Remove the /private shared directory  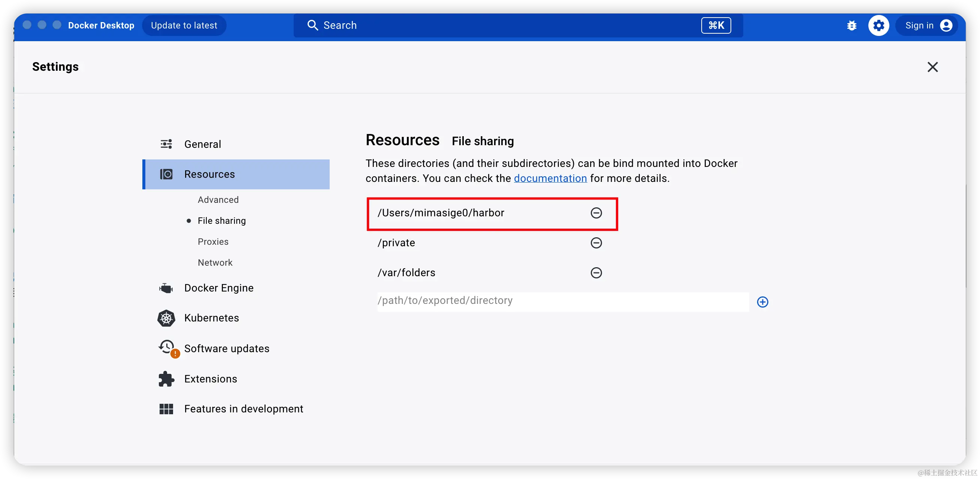596,243
